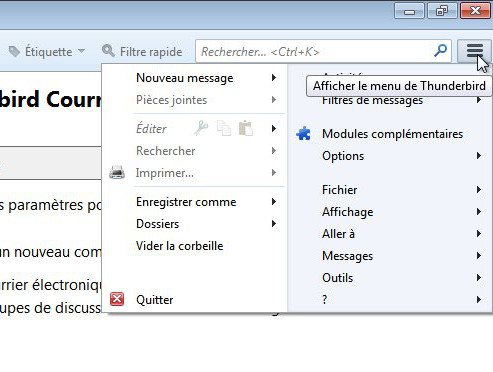Image resolution: width=493 pixels, height=372 pixels.
Task: Expand the Affichage submenu arrow
Action: pos(479,212)
